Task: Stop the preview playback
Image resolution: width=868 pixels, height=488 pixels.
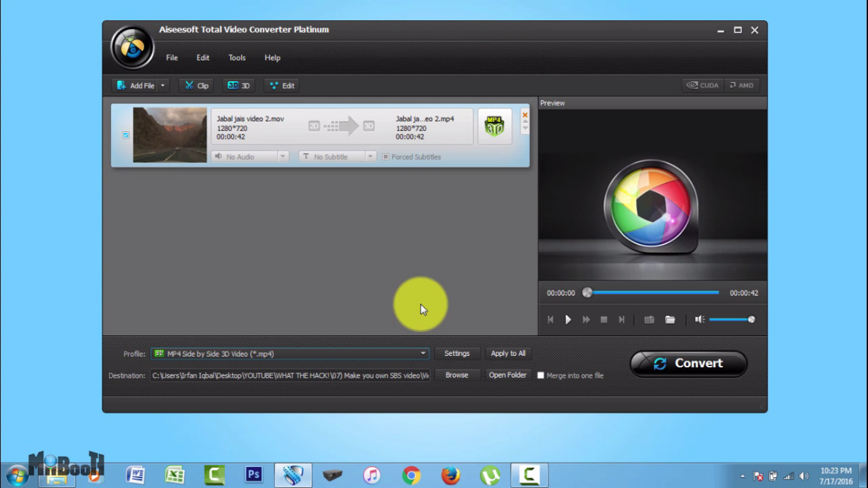Action: pyautogui.click(x=604, y=320)
